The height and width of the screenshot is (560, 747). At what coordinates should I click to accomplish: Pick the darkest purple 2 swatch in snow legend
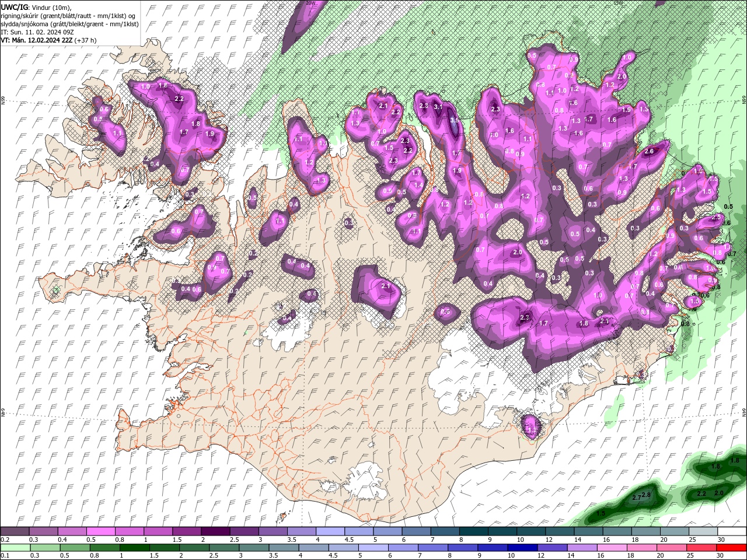tap(215, 531)
